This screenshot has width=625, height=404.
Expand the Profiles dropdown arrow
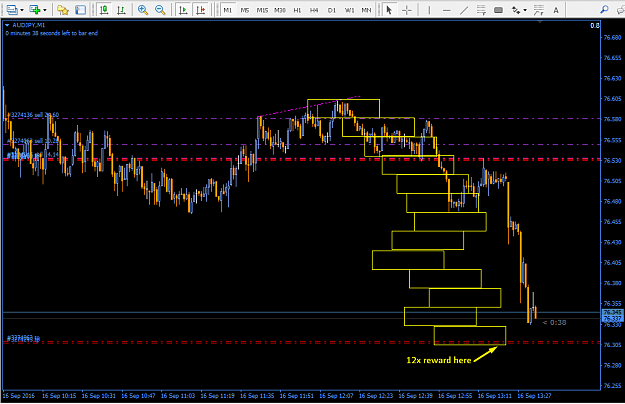click(x=22, y=10)
